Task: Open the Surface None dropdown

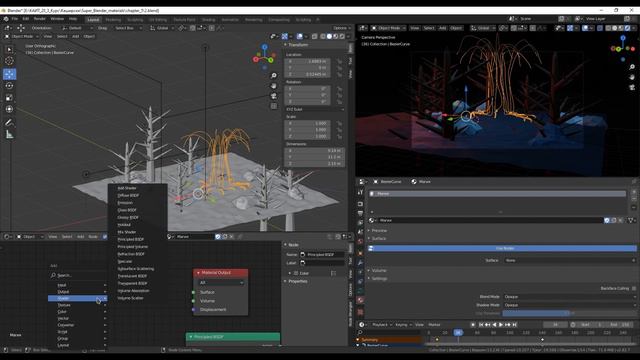Action: click(569, 260)
